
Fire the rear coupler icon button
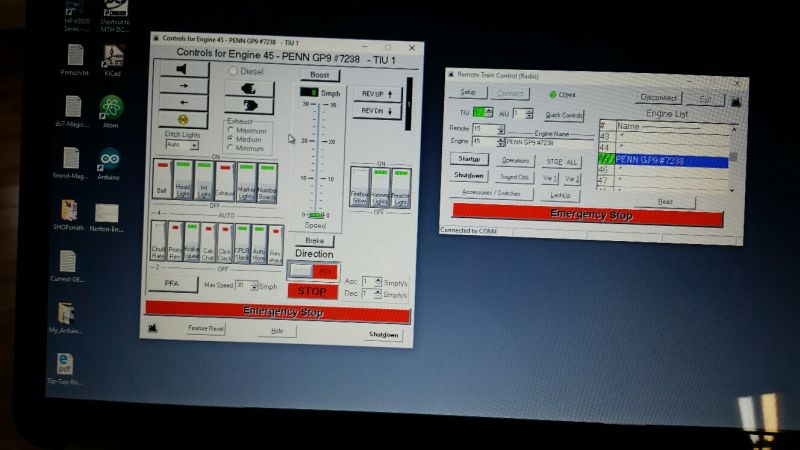[x=249, y=106]
